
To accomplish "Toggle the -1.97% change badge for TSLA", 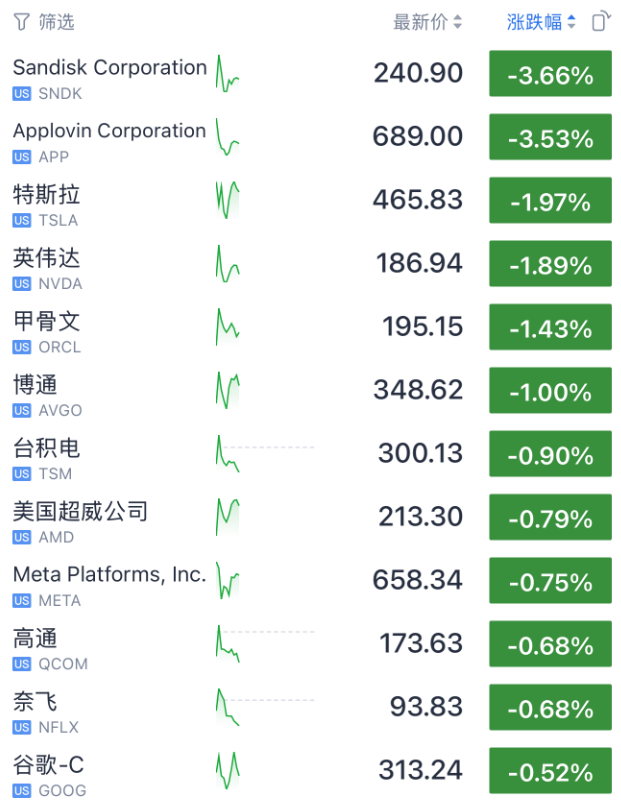I will [x=550, y=201].
